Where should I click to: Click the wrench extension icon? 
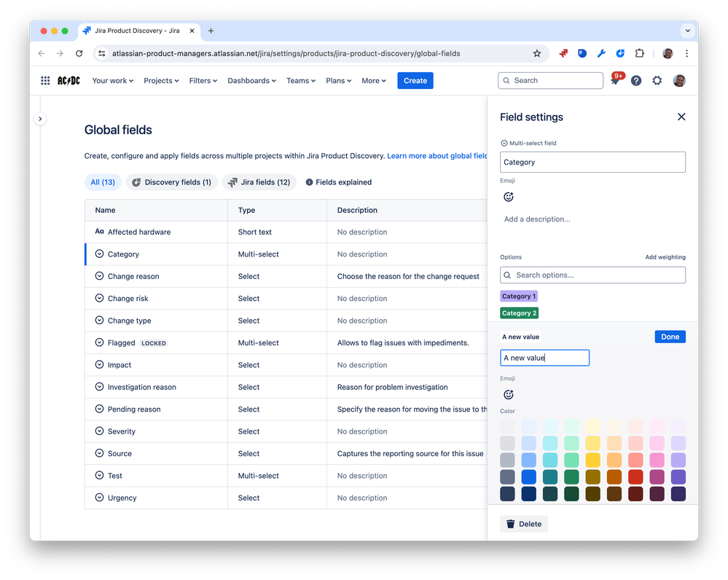click(x=601, y=53)
